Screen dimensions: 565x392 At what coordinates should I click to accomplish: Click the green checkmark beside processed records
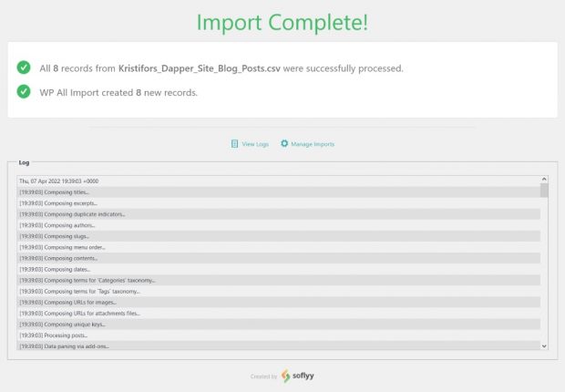23,67
